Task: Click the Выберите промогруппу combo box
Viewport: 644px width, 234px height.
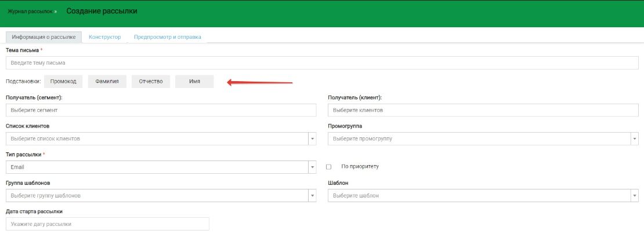Action: (479, 139)
